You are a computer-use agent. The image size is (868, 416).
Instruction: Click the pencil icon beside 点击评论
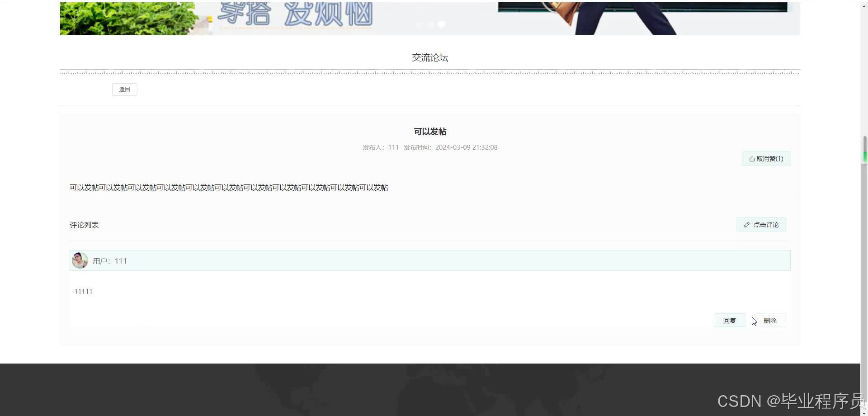coord(747,225)
